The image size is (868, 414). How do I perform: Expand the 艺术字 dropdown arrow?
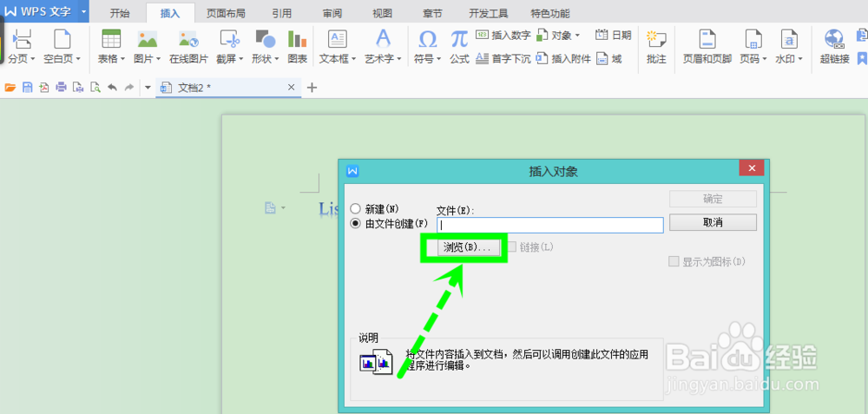click(399, 59)
